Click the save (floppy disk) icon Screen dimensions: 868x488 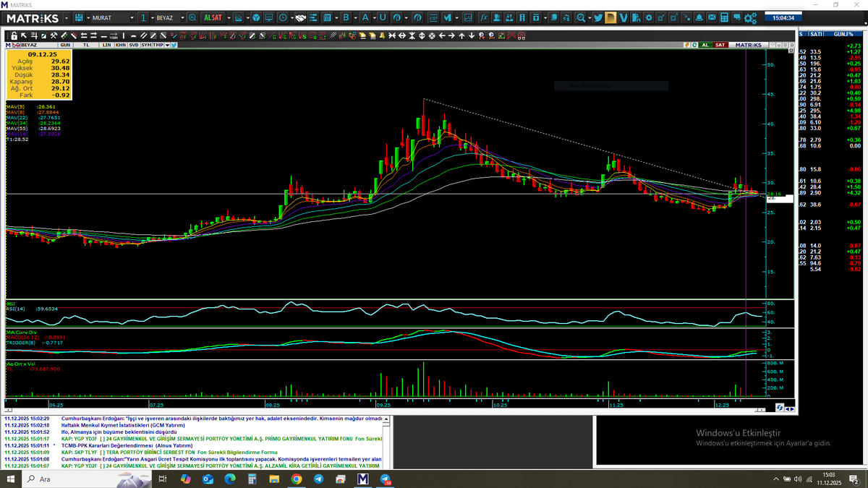[x=79, y=17]
